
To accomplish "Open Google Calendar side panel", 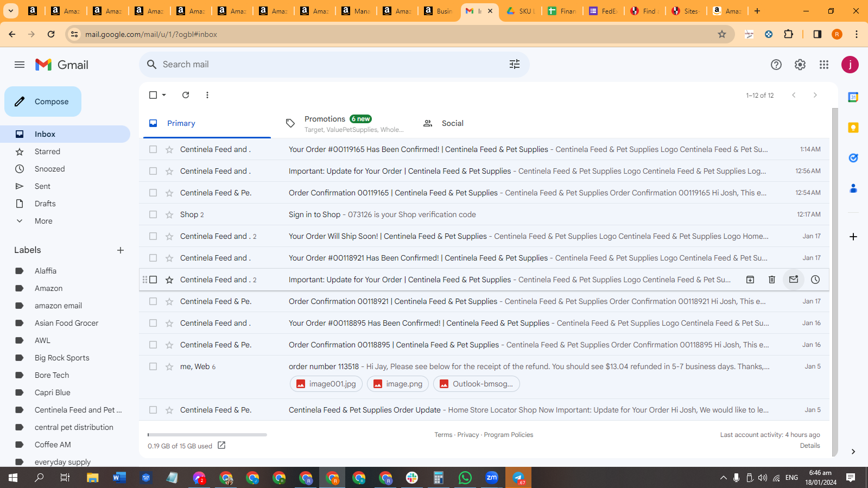I will click(x=853, y=97).
